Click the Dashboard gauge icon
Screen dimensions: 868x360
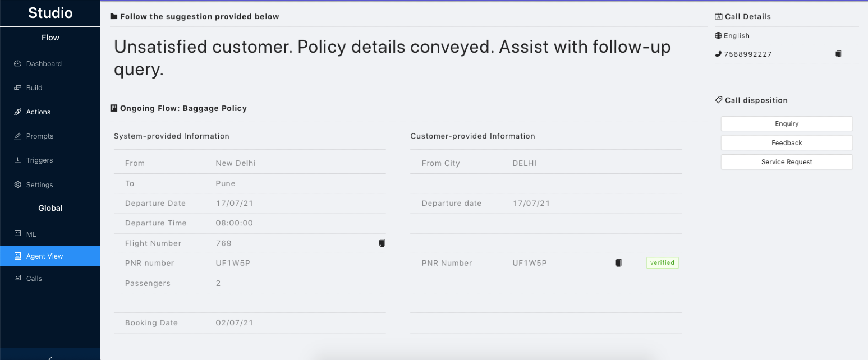click(x=17, y=64)
